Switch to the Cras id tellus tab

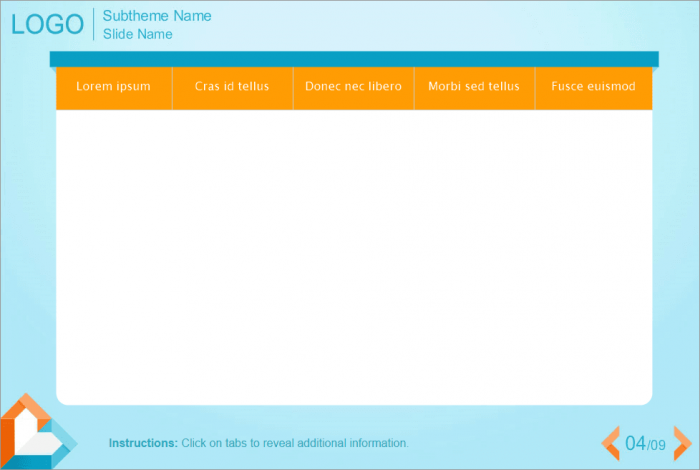click(x=232, y=87)
